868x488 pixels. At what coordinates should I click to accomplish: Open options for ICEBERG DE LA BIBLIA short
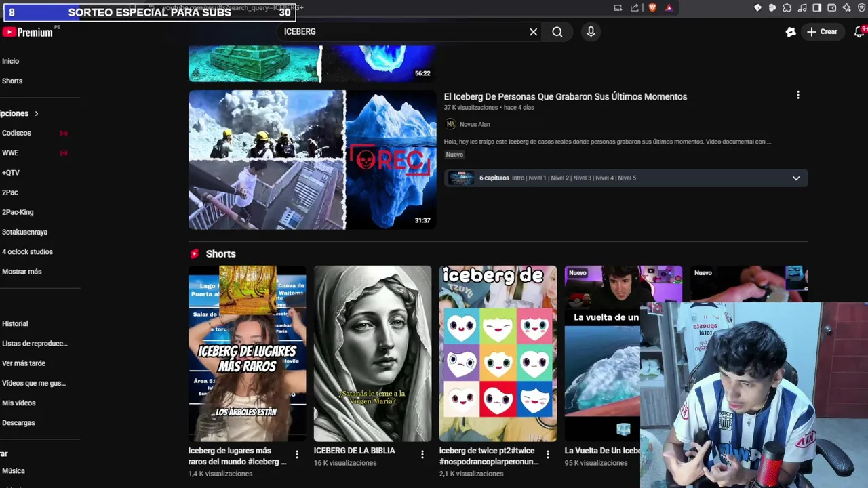(x=422, y=455)
